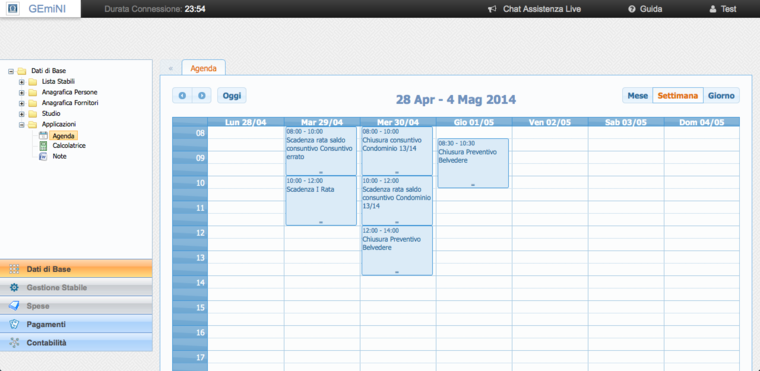Expand the Anagrafica Fornitori tree node
The width and height of the screenshot is (760, 371).
tap(21, 103)
